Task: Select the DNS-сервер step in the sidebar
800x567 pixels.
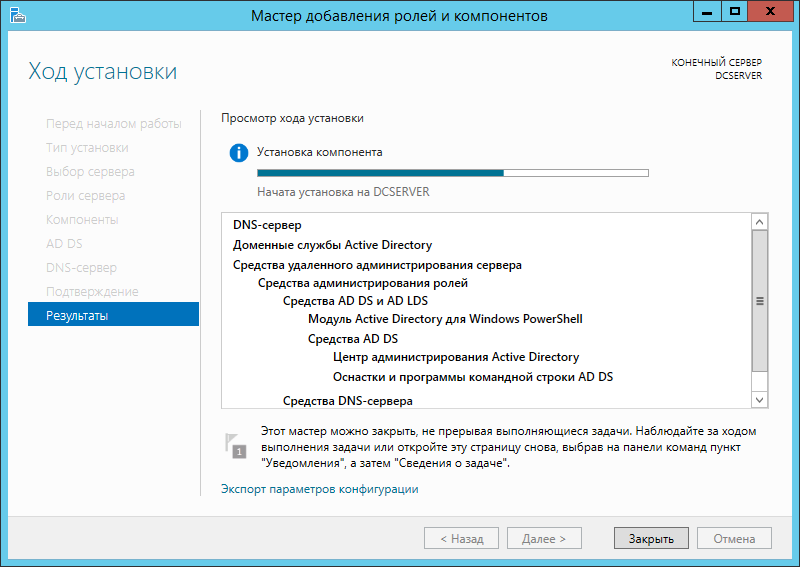Action: click(x=82, y=267)
